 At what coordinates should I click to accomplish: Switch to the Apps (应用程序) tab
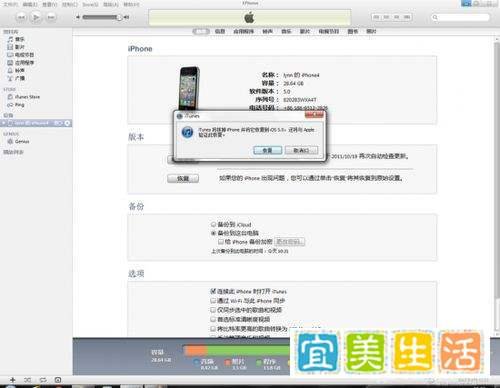pos(243,31)
